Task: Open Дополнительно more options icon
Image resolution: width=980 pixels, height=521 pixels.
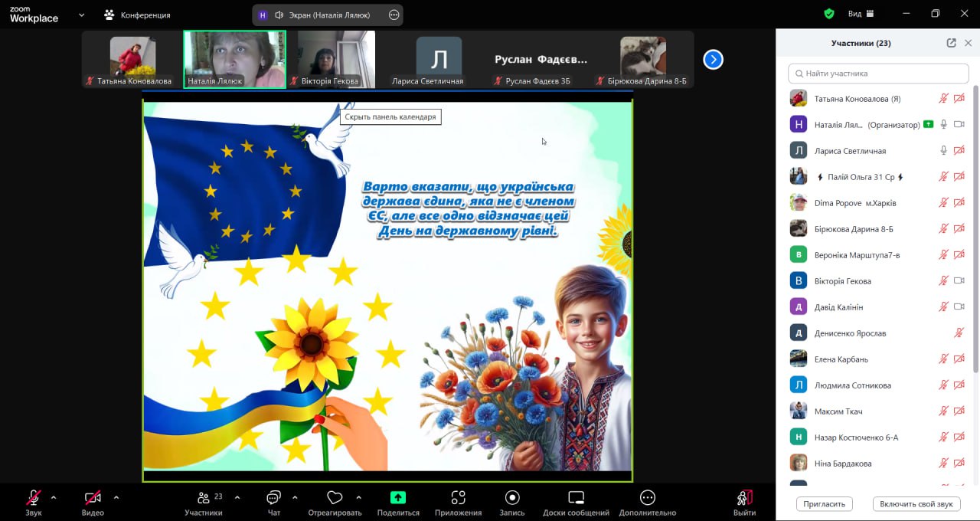Action: coord(648,498)
